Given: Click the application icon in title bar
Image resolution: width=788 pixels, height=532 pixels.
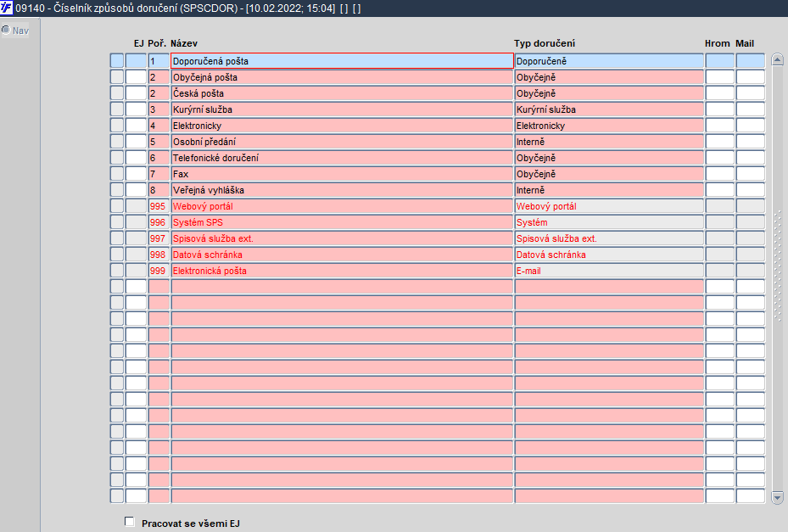Looking at the screenshot, I should (x=7, y=8).
